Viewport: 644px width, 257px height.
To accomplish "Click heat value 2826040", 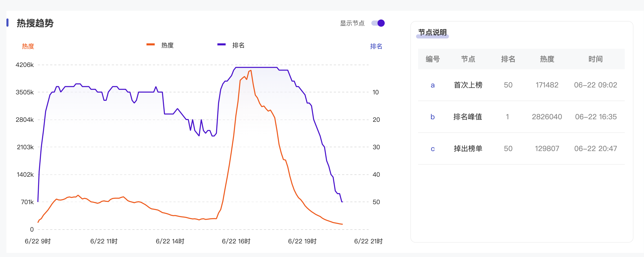I will [x=547, y=117].
